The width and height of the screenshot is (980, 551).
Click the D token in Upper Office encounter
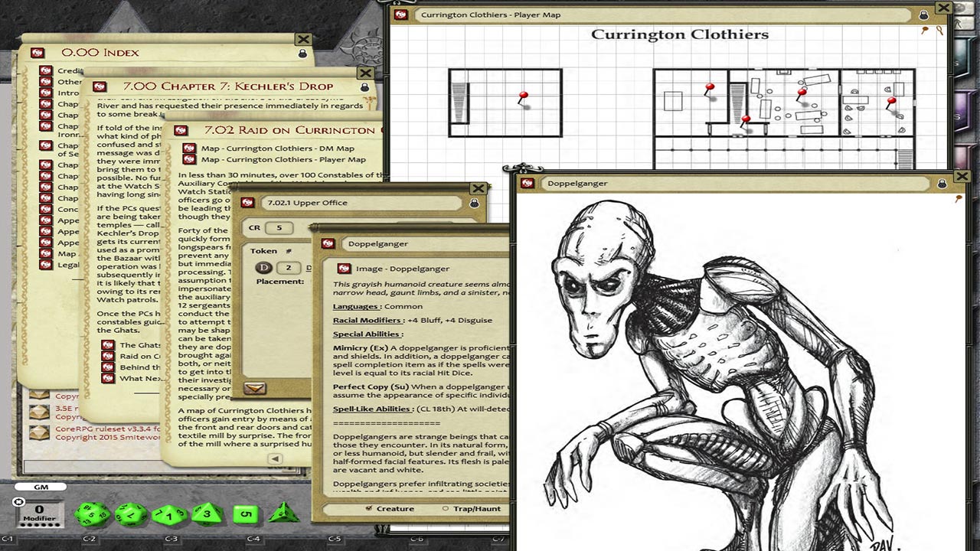click(263, 267)
